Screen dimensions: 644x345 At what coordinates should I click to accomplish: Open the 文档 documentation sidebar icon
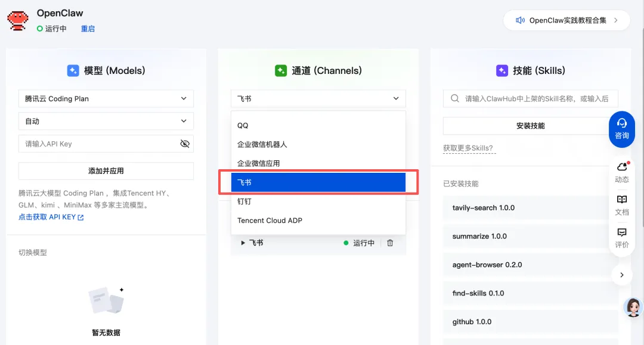coord(622,206)
